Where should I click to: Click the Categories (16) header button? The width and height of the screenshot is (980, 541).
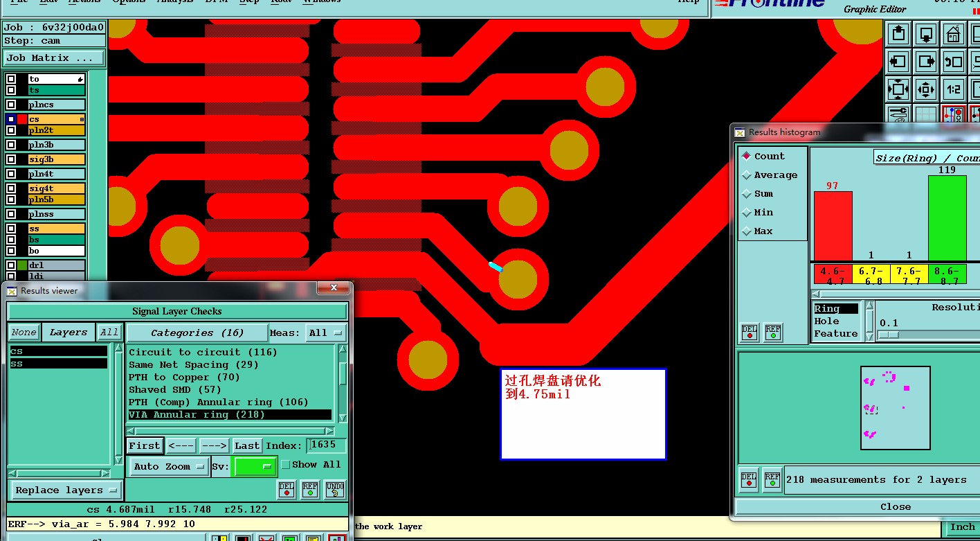point(197,333)
